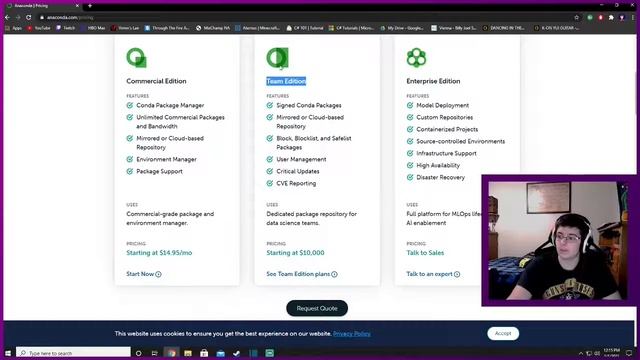Click the Request Quote button

(317, 308)
